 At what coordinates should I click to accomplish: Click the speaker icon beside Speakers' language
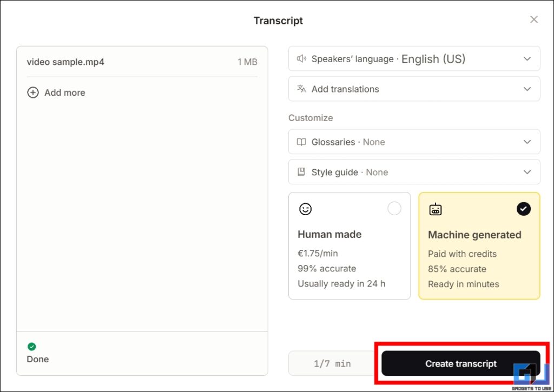tap(301, 59)
